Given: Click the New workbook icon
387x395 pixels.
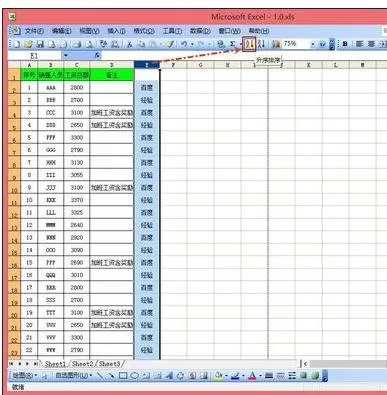Looking at the screenshot, I should [17, 44].
